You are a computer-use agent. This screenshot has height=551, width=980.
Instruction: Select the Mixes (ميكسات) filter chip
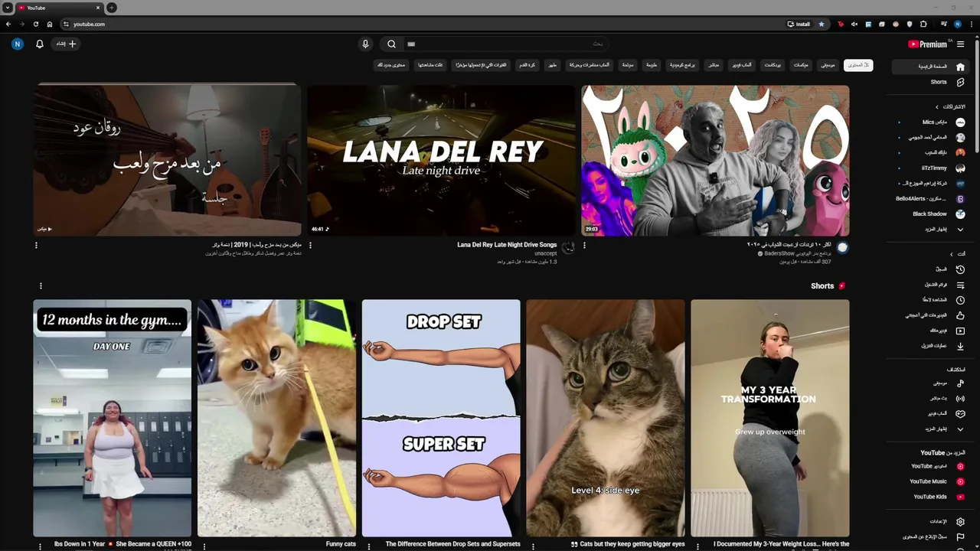tap(801, 65)
